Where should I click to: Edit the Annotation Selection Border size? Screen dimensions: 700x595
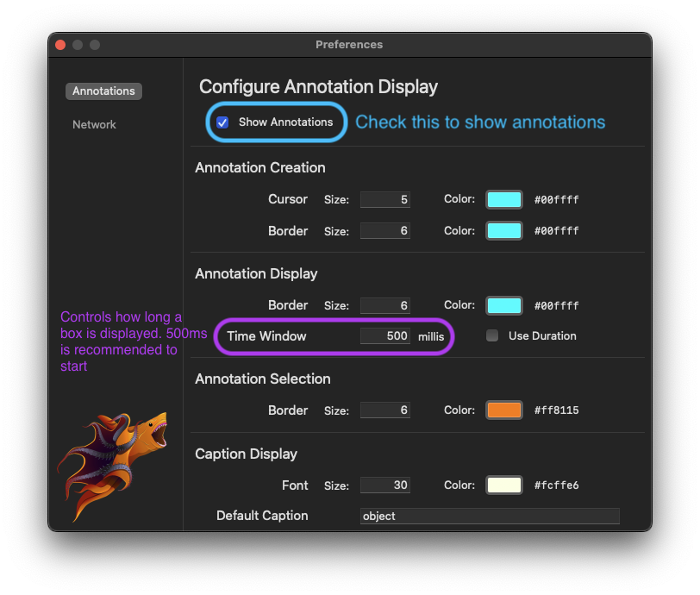coord(385,410)
